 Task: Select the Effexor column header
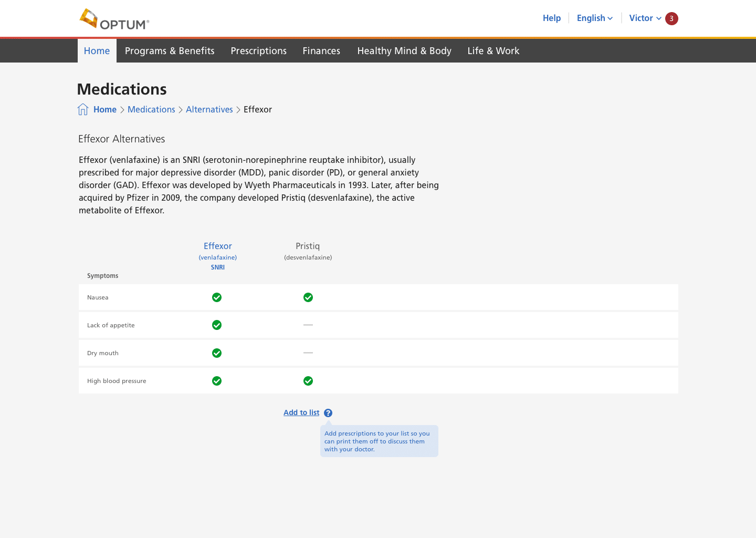point(217,246)
